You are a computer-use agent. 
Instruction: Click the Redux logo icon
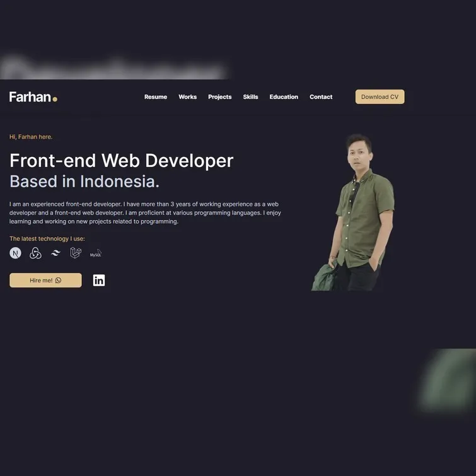point(35,253)
